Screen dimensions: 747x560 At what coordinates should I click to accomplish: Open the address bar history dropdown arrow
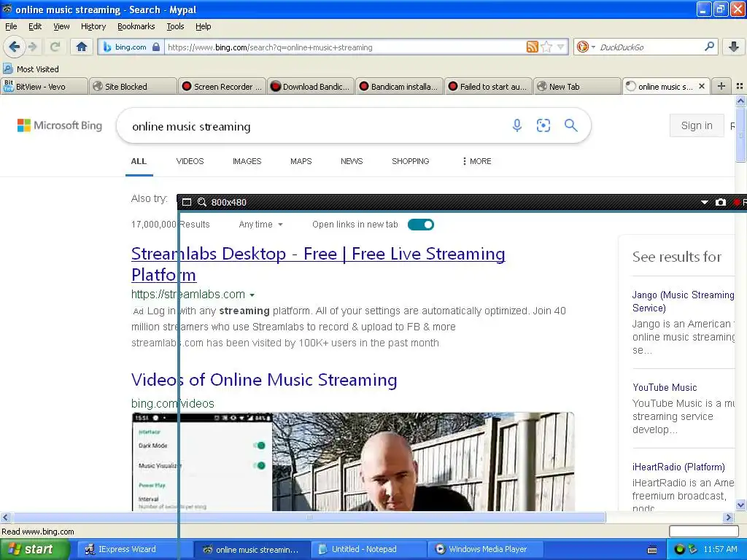pos(561,47)
